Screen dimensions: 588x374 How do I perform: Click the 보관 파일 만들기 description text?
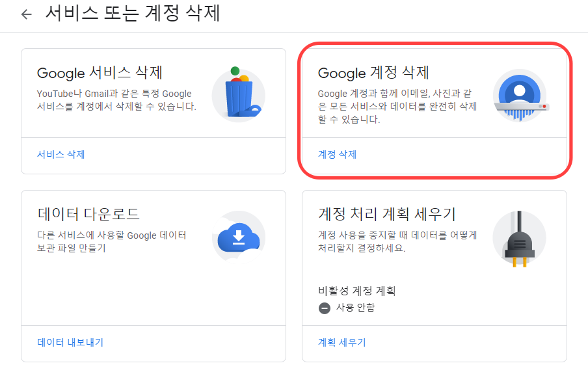(x=112, y=241)
